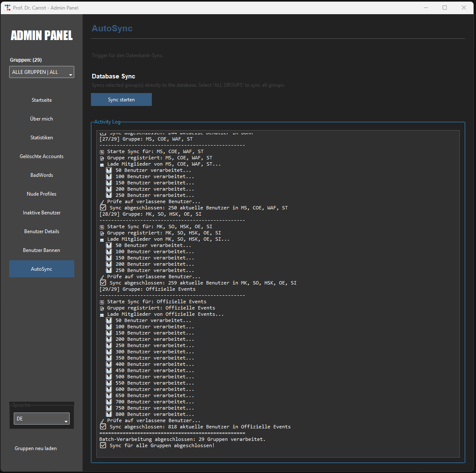Image resolution: width=476 pixels, height=473 pixels.
Task: Open the Gelöschte Accounts section
Action: click(x=42, y=156)
